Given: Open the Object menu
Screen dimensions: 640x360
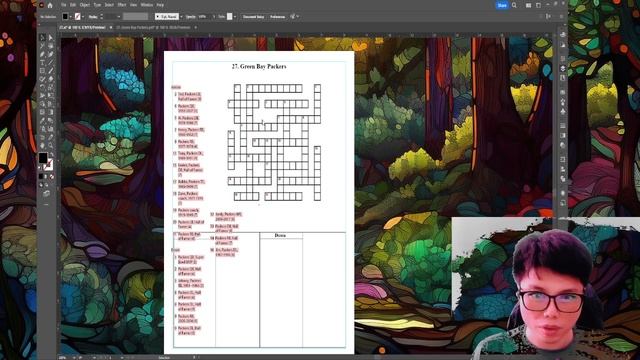Looking at the screenshot, I should pos(84,5).
